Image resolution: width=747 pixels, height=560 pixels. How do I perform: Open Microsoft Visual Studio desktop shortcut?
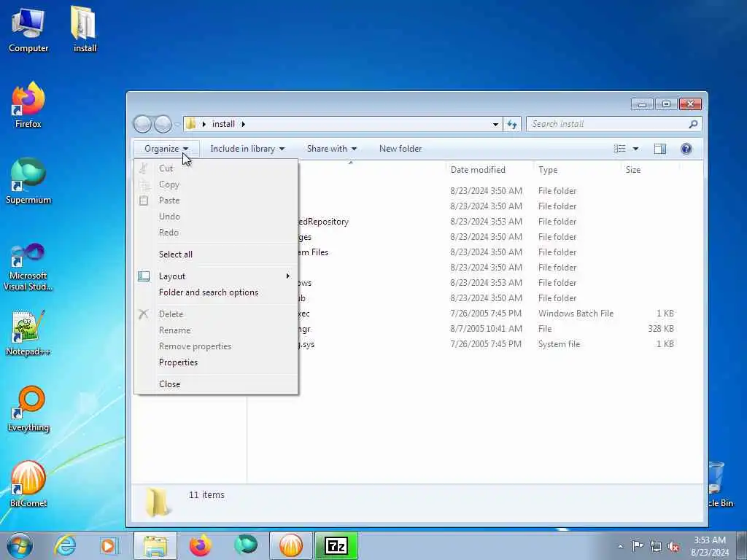point(28,267)
